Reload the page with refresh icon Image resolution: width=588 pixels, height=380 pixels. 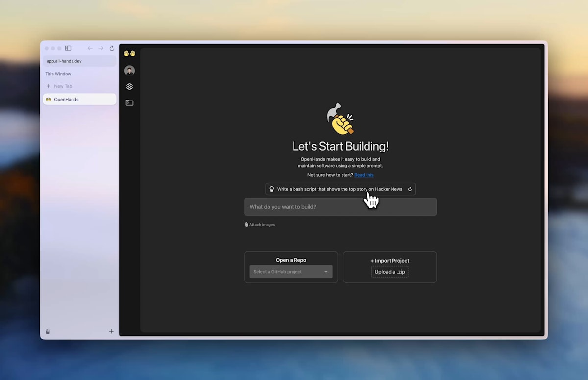click(x=112, y=48)
